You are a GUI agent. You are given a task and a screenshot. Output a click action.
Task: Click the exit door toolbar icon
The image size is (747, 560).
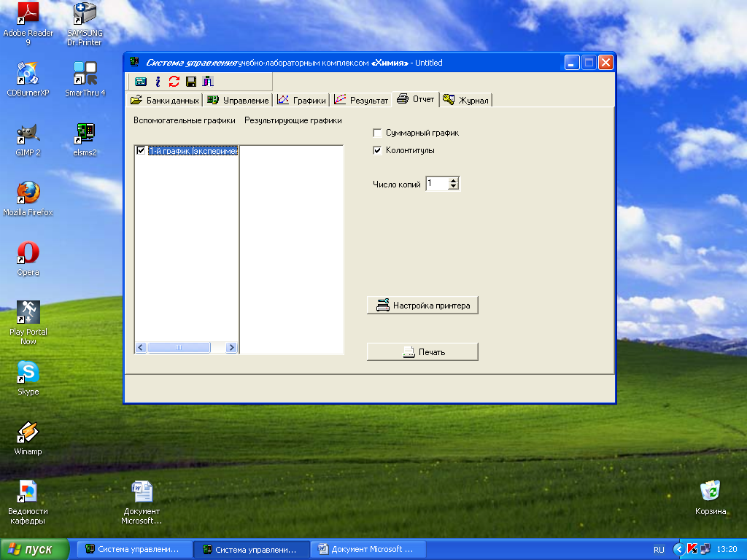(x=208, y=82)
